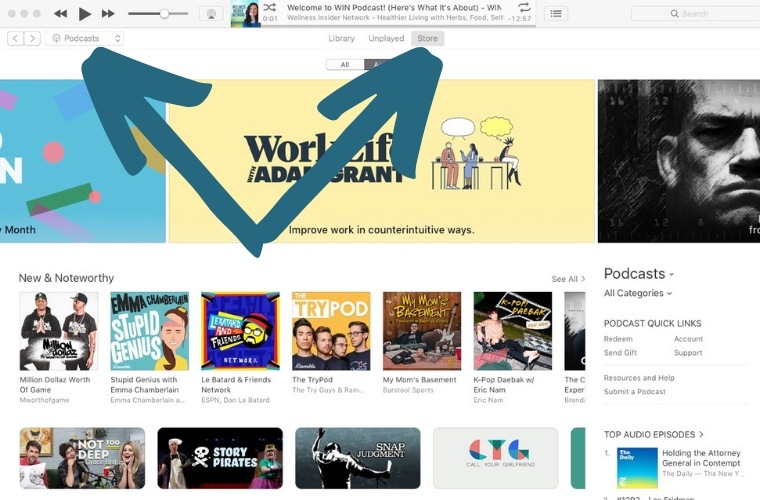Click The TryPod title text
This screenshot has width=760, height=500.
(313, 380)
